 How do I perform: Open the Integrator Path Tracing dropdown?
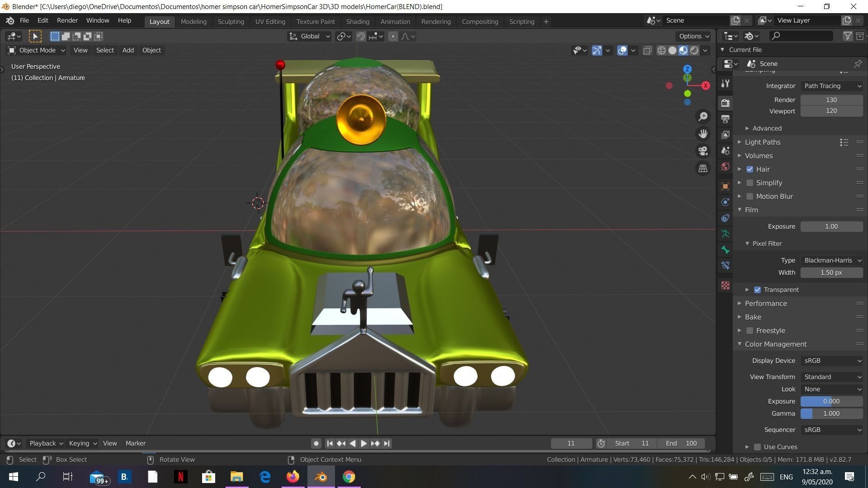(x=831, y=86)
